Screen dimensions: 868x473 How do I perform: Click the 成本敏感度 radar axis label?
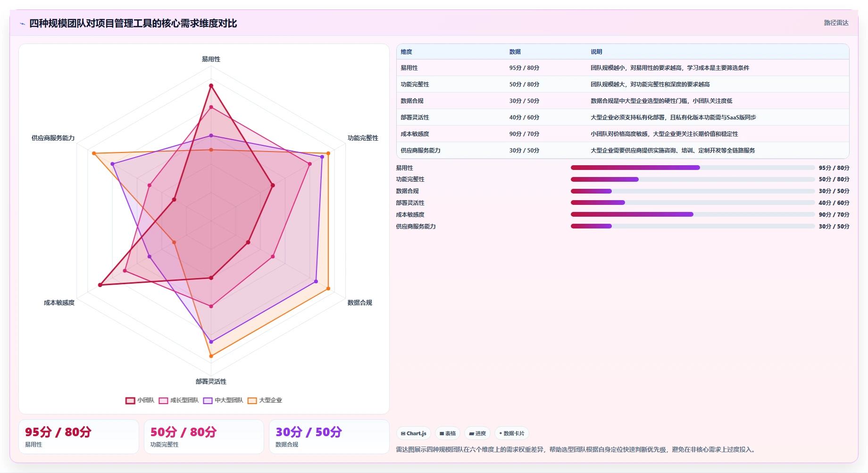59,303
